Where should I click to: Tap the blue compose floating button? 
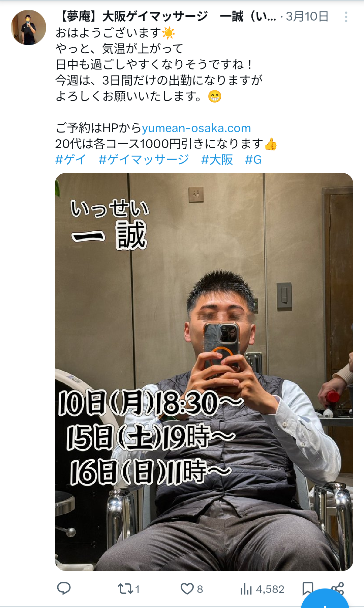pyautogui.click(x=325, y=600)
